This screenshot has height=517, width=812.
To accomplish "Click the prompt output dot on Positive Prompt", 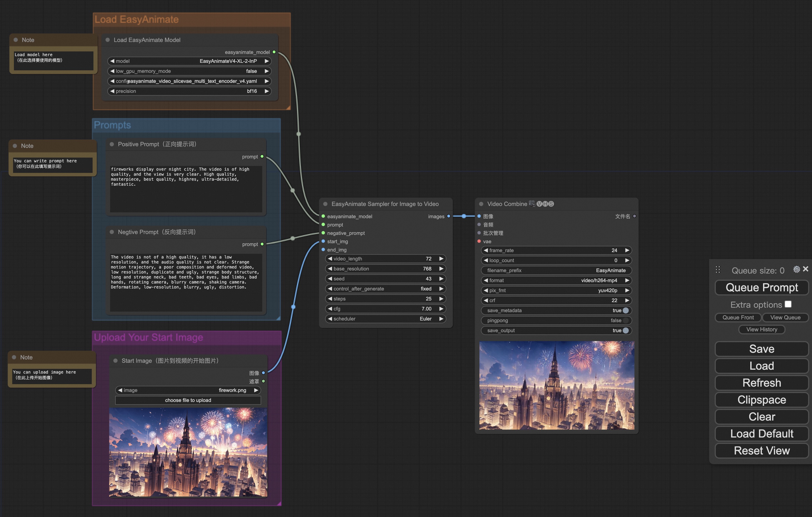I will (262, 157).
